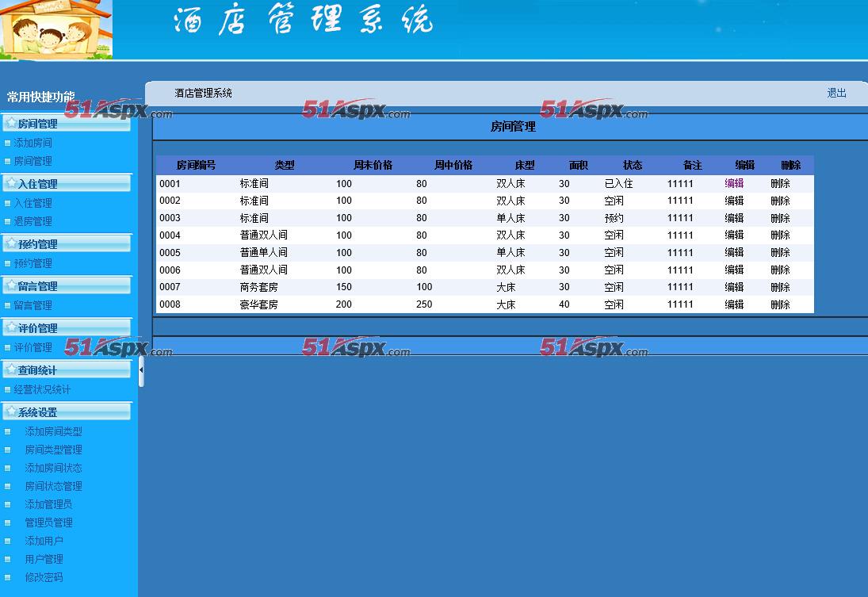This screenshot has width=868, height=597.
Task: Click the star icon beside 查询统计 header
Action: point(10,369)
